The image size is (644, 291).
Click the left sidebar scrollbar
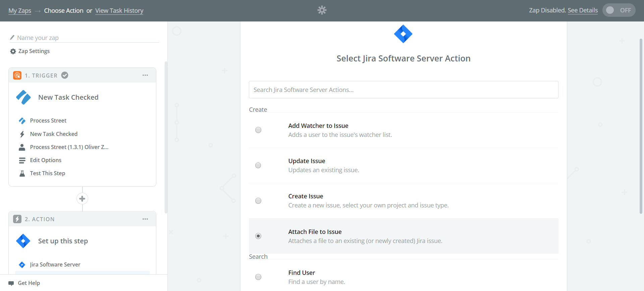coord(166,138)
